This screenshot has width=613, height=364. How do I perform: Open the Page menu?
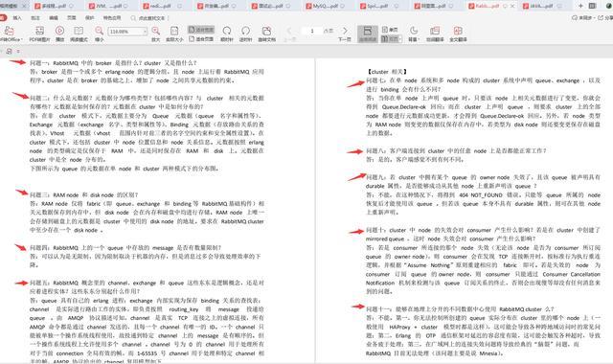(x=72, y=18)
